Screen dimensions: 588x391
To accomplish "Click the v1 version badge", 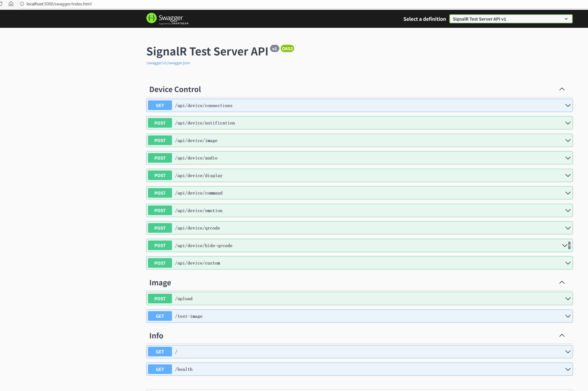I will (x=274, y=49).
